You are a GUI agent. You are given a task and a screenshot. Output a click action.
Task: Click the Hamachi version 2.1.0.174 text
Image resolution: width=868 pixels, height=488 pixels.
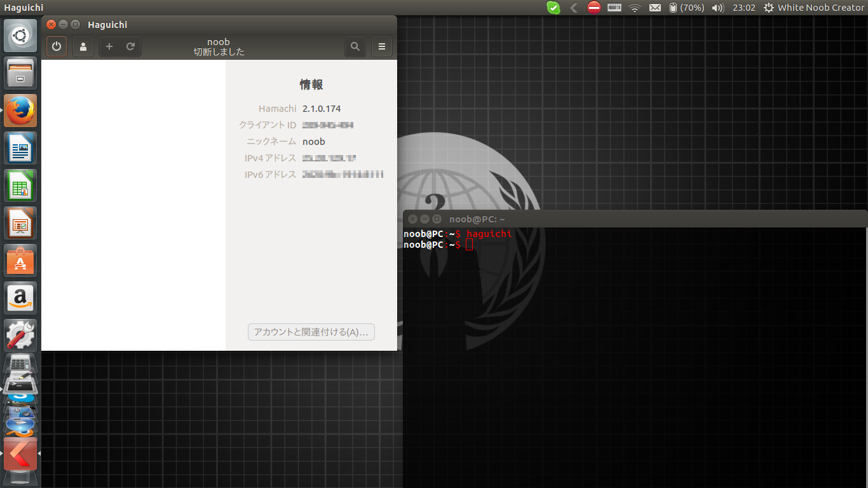(x=322, y=109)
